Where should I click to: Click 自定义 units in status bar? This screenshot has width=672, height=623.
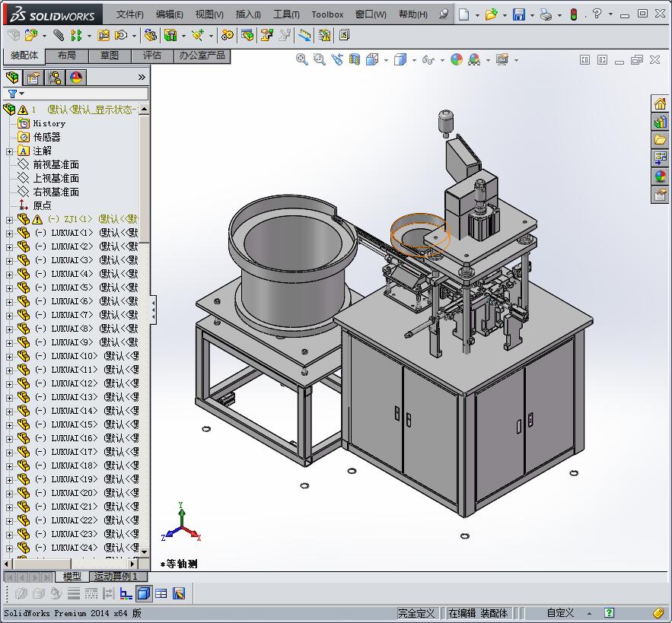pyautogui.click(x=561, y=612)
